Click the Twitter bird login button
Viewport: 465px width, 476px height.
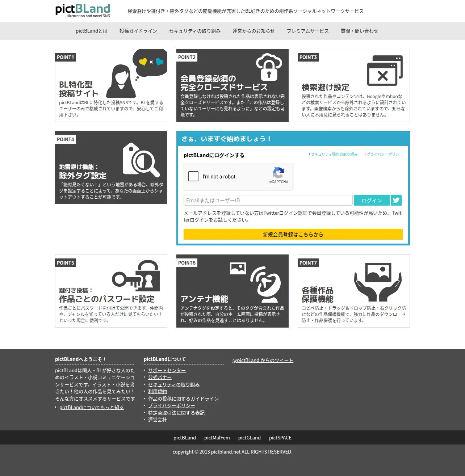coord(396,200)
